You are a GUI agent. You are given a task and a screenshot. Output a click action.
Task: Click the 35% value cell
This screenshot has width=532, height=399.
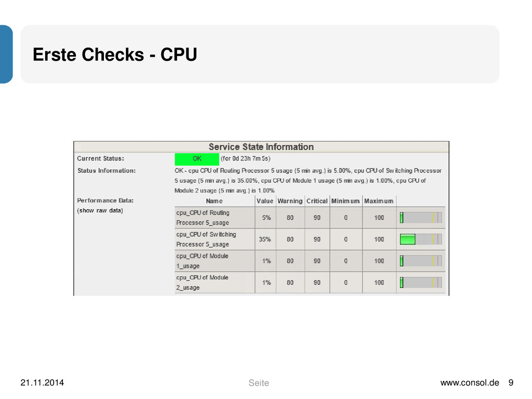(x=265, y=239)
